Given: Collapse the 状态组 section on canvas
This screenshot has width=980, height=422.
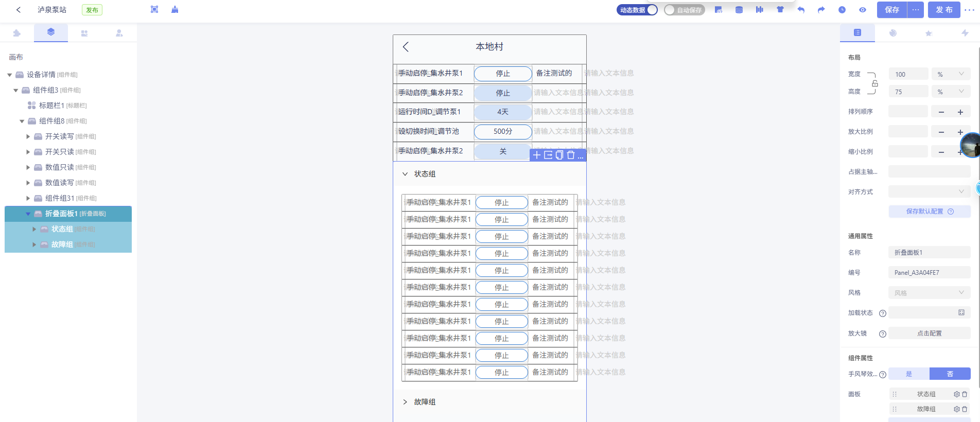Looking at the screenshot, I should click(x=405, y=174).
